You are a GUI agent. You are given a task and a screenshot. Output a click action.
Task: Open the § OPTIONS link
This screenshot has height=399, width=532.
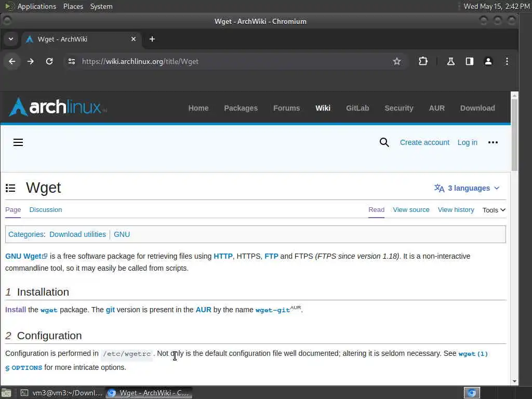23,368
